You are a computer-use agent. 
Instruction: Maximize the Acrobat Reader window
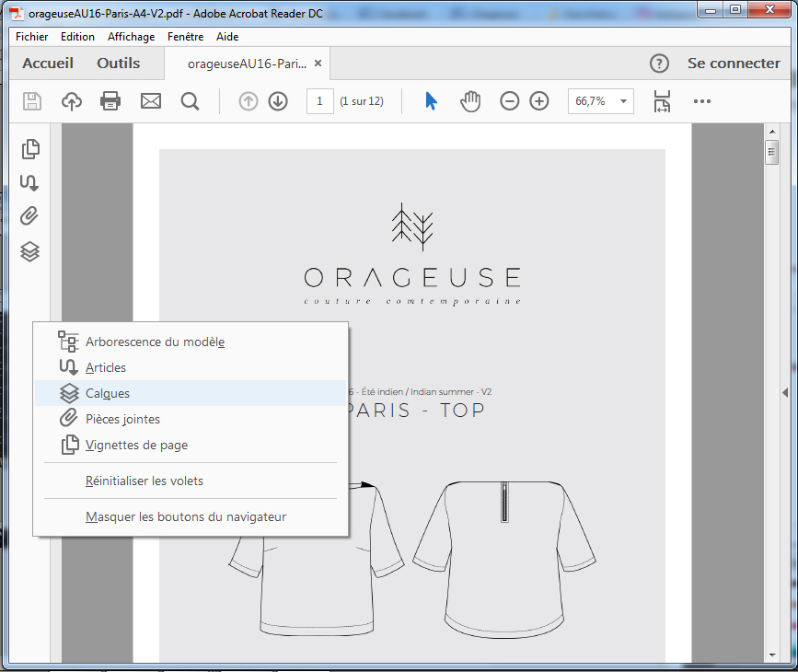[734, 10]
